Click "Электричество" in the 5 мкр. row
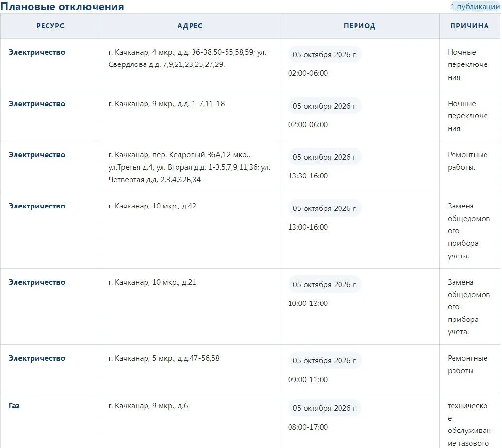The height and width of the screenshot is (448, 502). [x=37, y=358]
